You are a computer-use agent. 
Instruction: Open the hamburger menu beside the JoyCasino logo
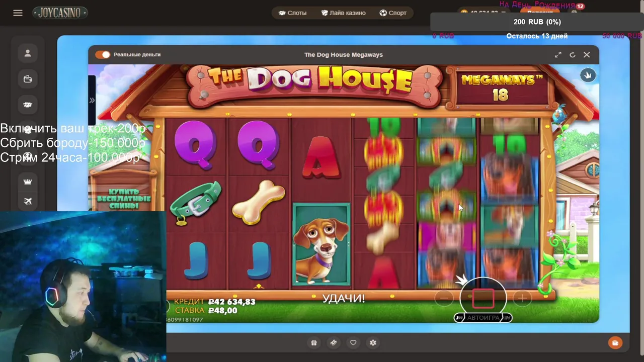click(x=18, y=13)
